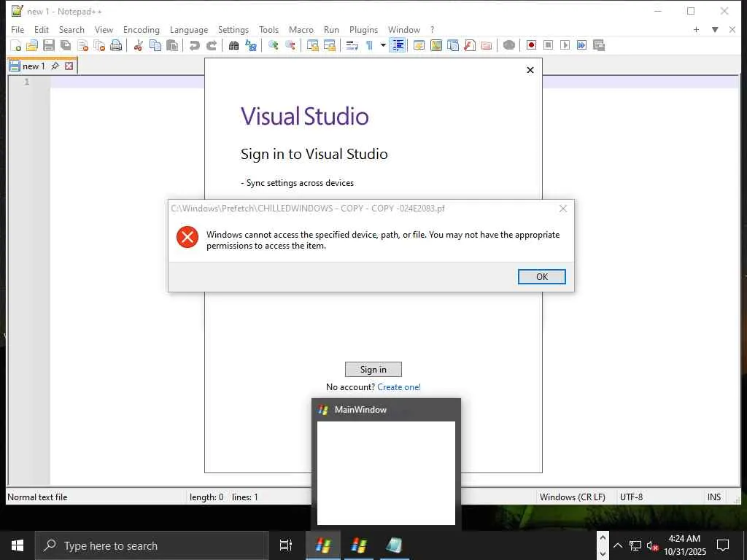Viewport: 747px width, 560px height.
Task: Click the Folder as Workspace toolbar icon
Action: (x=487, y=46)
